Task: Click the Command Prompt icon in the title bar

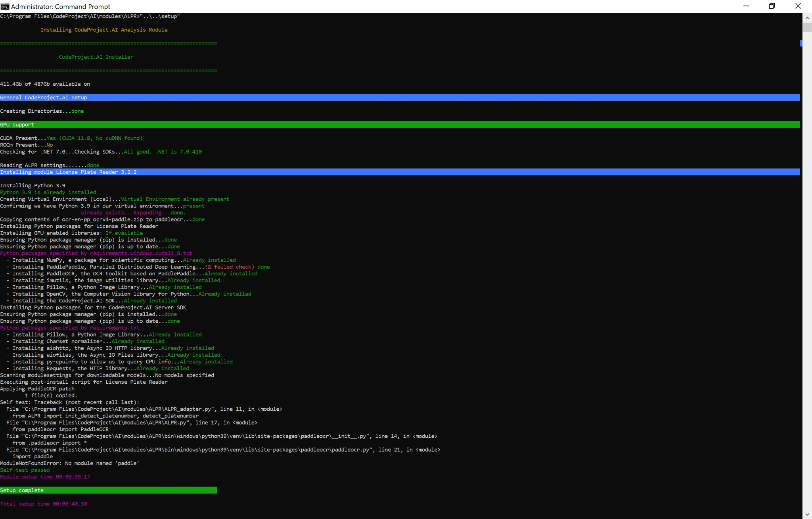Action: [5, 6]
